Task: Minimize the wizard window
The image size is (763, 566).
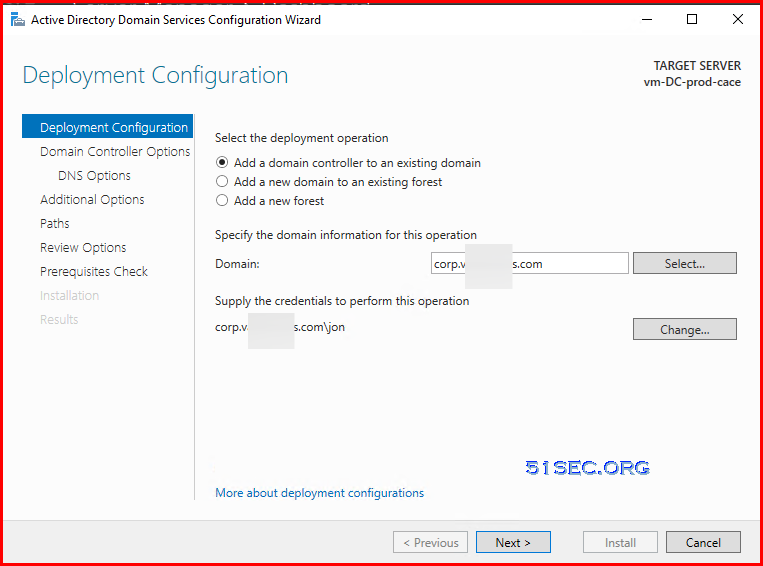Action: 647,19
